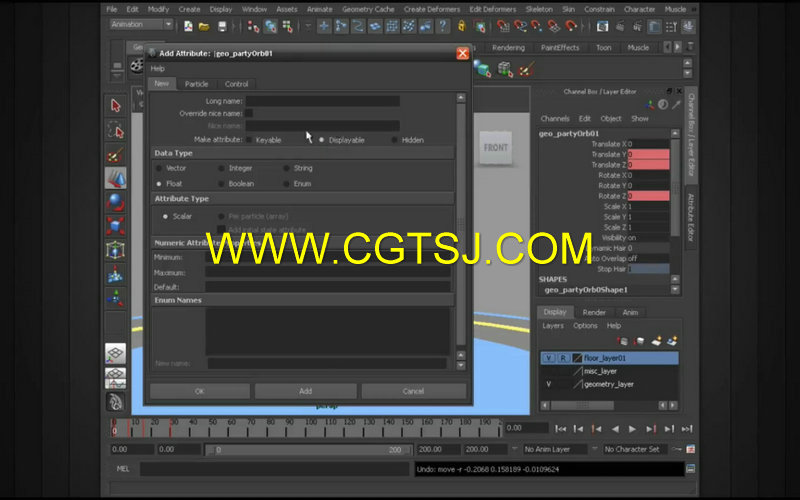Activate the Lasso select tool
This screenshot has width=800, height=500.
pos(116,131)
